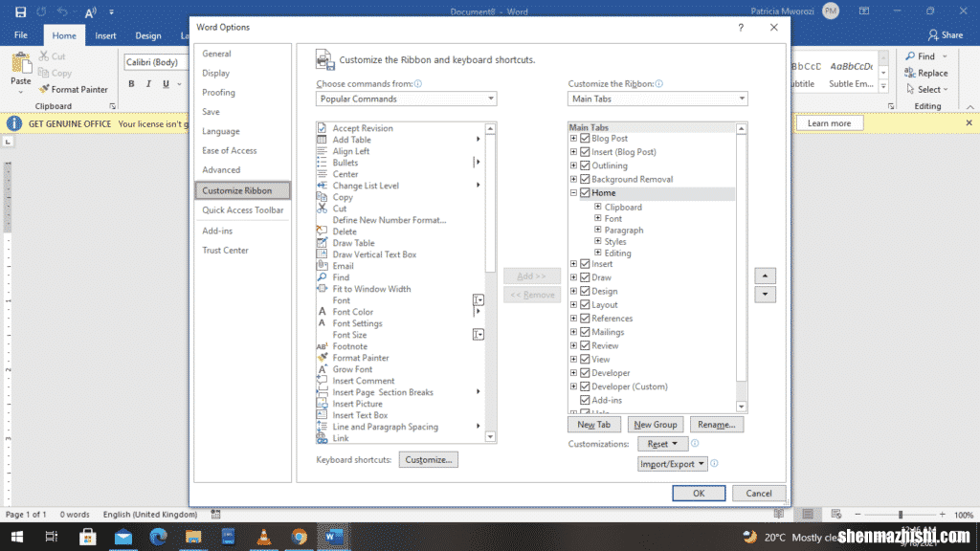Open the Import/Export dropdown
Image resolution: width=980 pixels, height=551 pixels.
click(x=672, y=464)
